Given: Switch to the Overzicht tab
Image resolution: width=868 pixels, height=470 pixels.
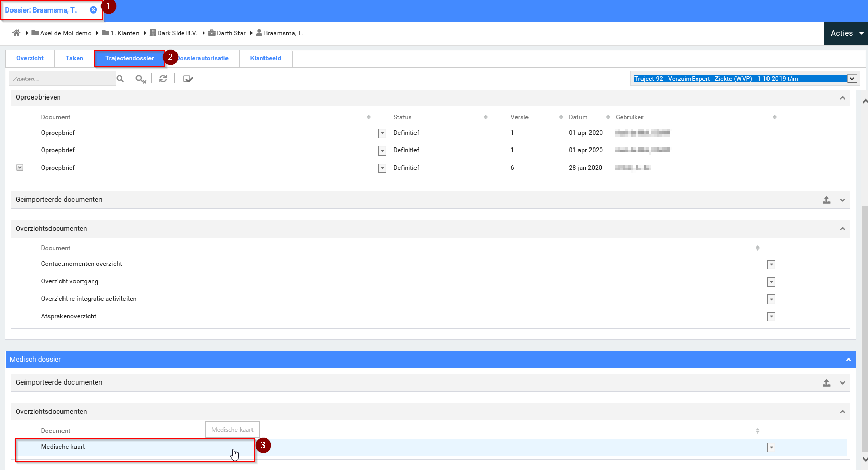Looking at the screenshot, I should pos(30,58).
